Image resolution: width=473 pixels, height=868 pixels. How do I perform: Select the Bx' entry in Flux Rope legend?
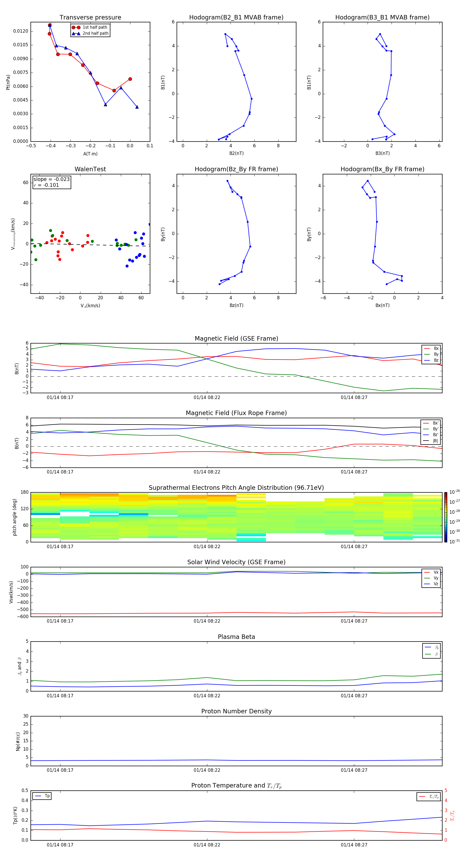pos(431,423)
